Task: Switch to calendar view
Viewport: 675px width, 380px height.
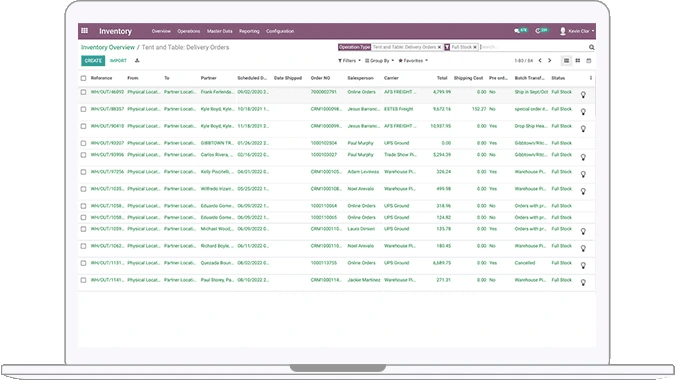Action: (589, 61)
